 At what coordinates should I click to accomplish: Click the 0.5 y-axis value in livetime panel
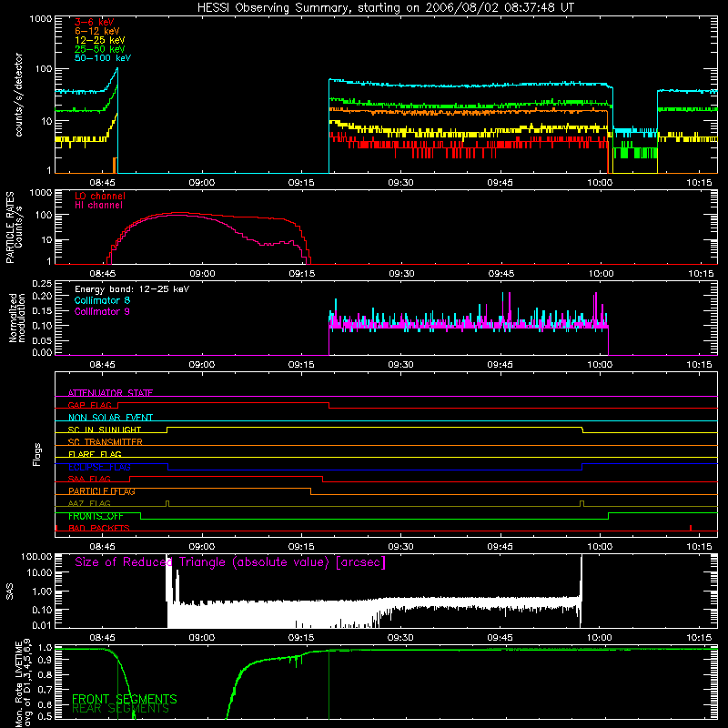coord(45,716)
